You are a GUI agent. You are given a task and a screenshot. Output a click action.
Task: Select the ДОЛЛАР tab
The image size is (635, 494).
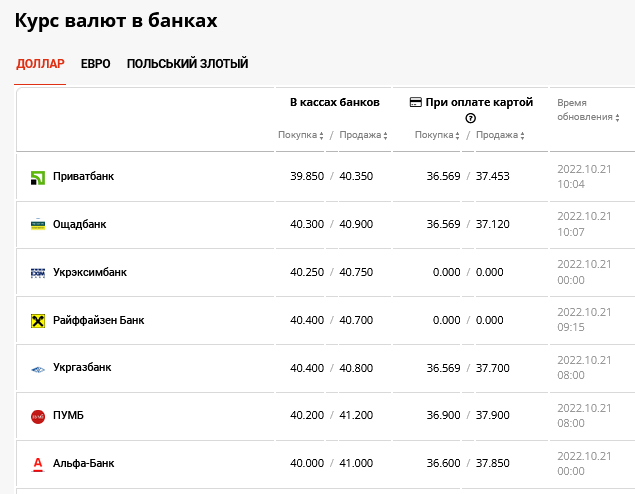pyautogui.click(x=40, y=64)
